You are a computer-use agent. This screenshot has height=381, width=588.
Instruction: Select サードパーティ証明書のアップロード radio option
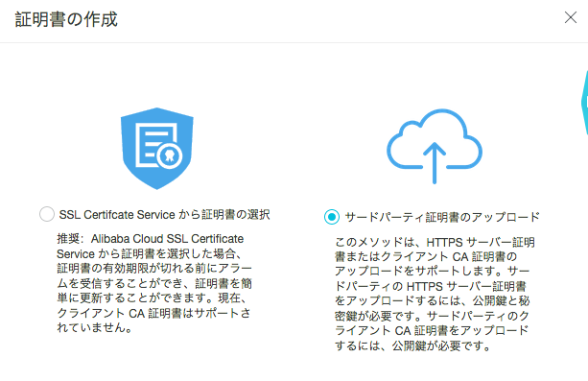(332, 217)
